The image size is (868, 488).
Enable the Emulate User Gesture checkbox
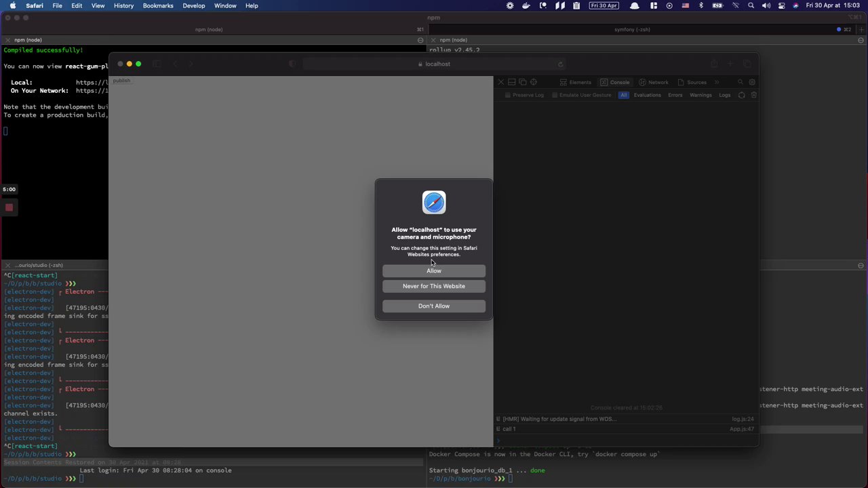point(555,95)
